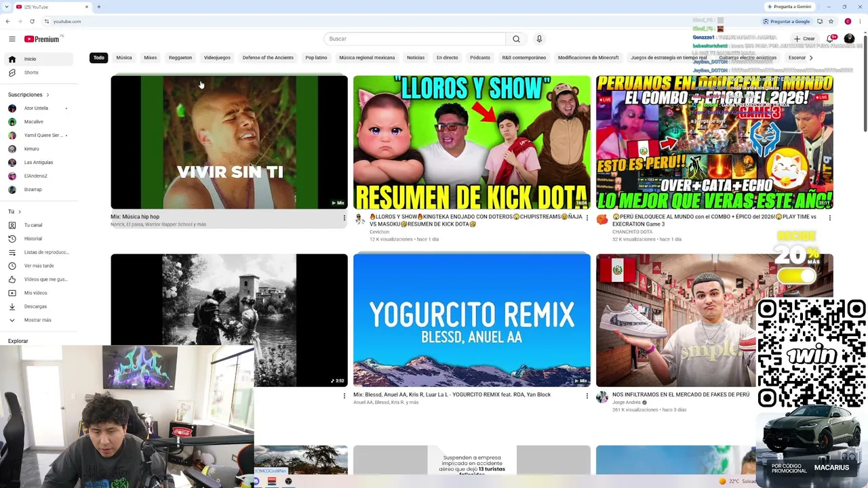Open the YouTube guide hamburger menu
The height and width of the screenshot is (488, 868).
12,39
